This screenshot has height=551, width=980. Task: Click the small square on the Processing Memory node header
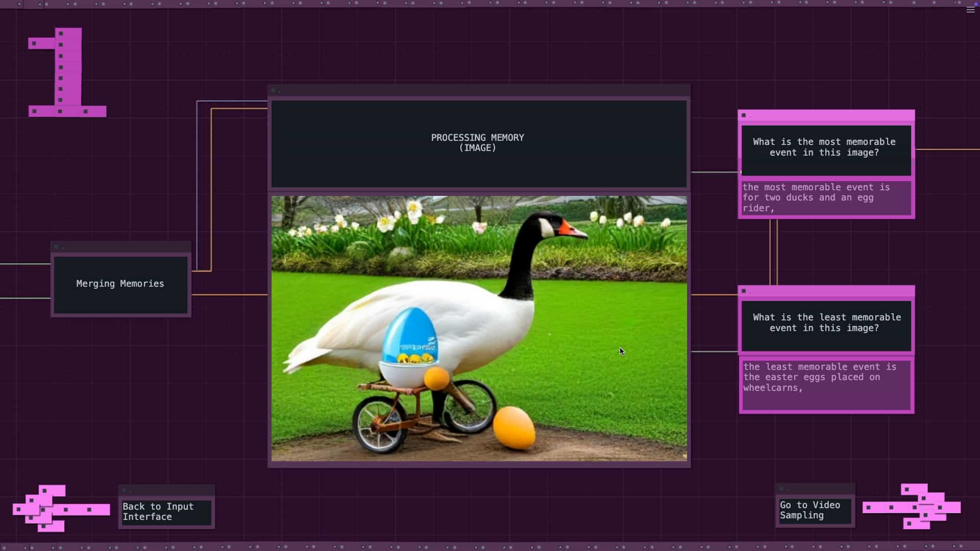[274, 90]
